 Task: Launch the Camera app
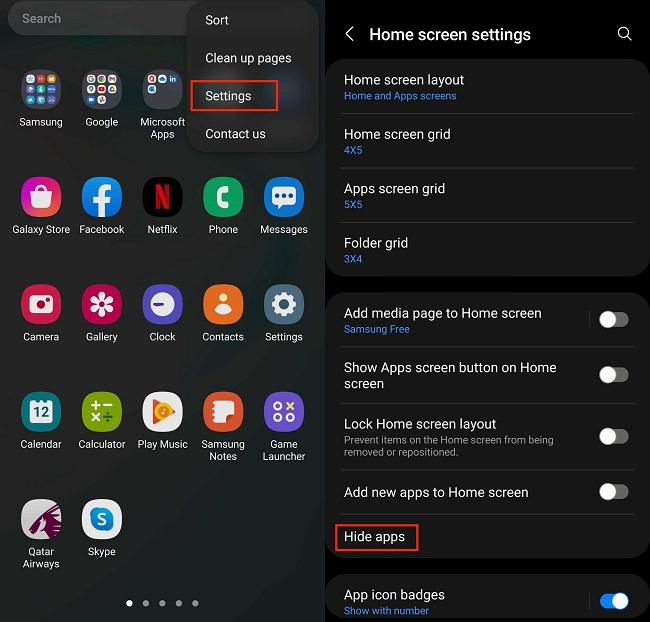click(41, 304)
